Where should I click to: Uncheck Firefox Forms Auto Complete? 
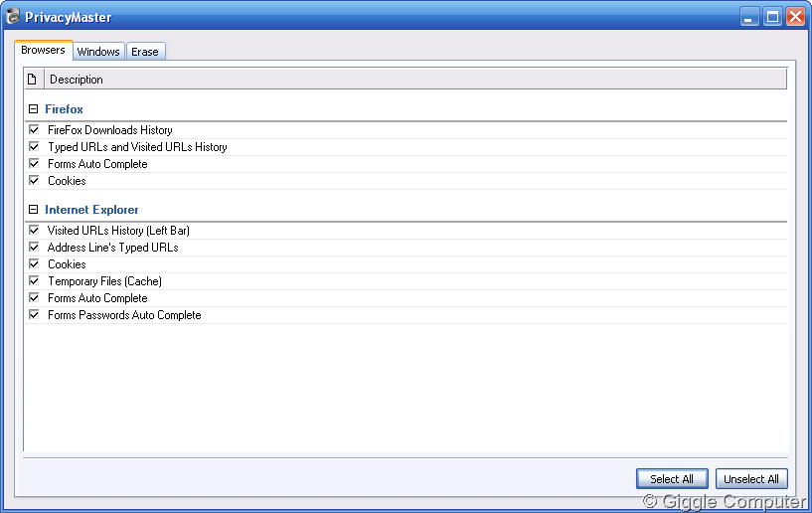tap(34, 164)
